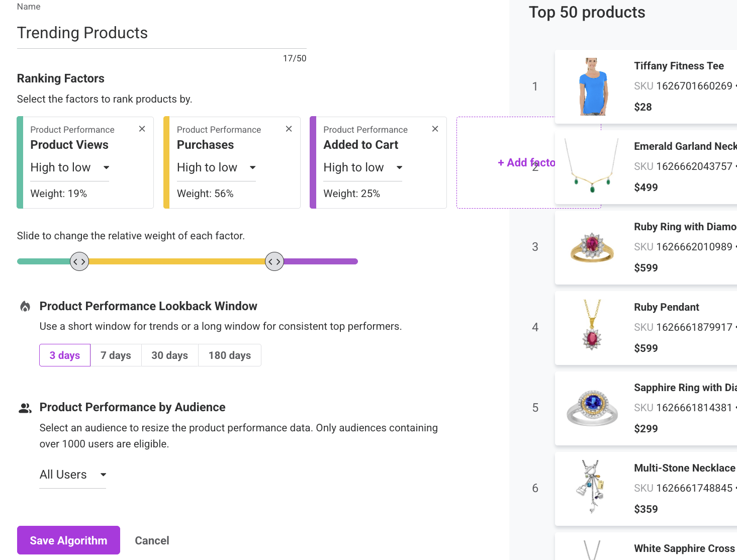Click the Ruby Ring product image

(593, 247)
